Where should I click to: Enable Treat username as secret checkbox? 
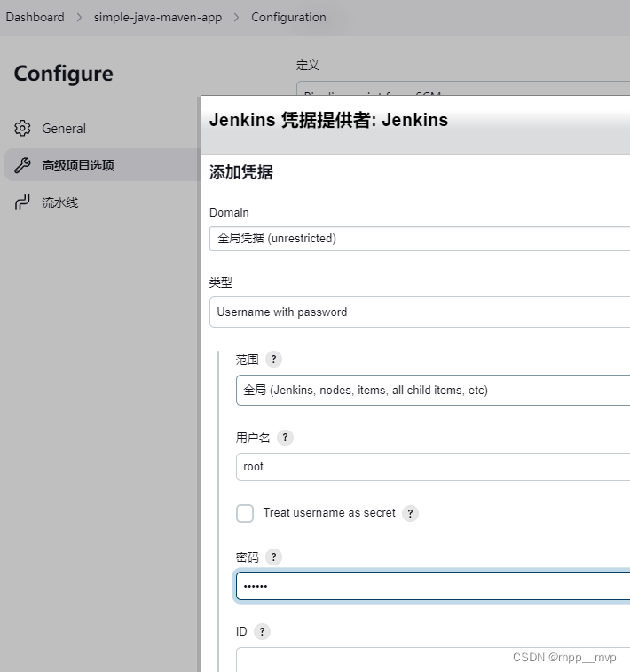pyautogui.click(x=245, y=513)
